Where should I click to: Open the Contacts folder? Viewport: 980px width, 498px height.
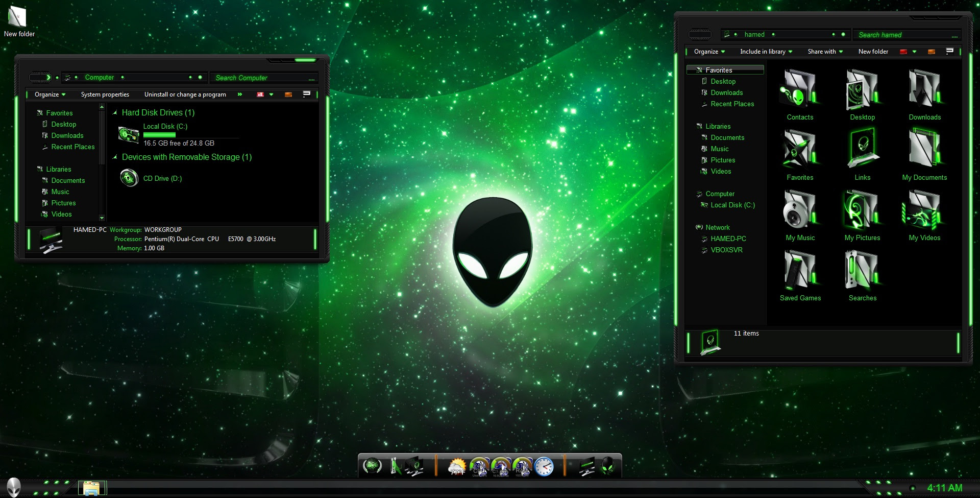tap(800, 90)
